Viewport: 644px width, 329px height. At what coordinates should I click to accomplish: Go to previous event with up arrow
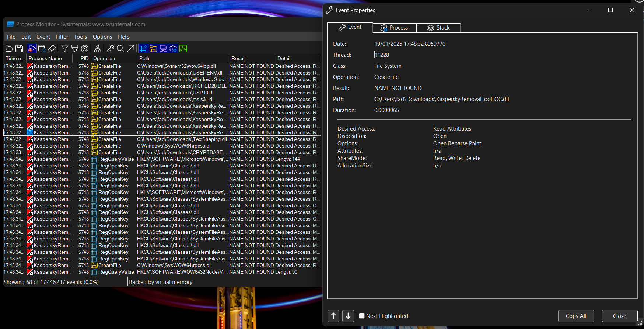pos(333,316)
